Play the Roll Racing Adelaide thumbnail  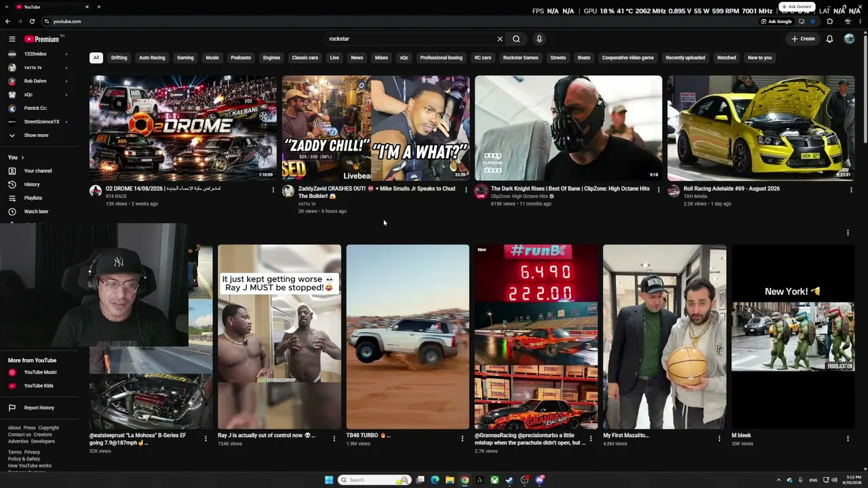pyautogui.click(x=761, y=128)
